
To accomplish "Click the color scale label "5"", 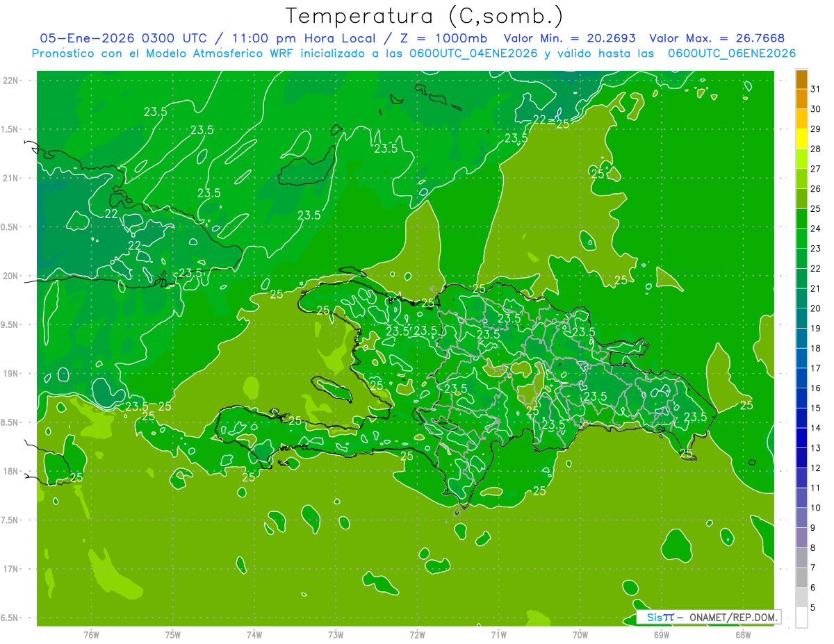I will [814, 608].
